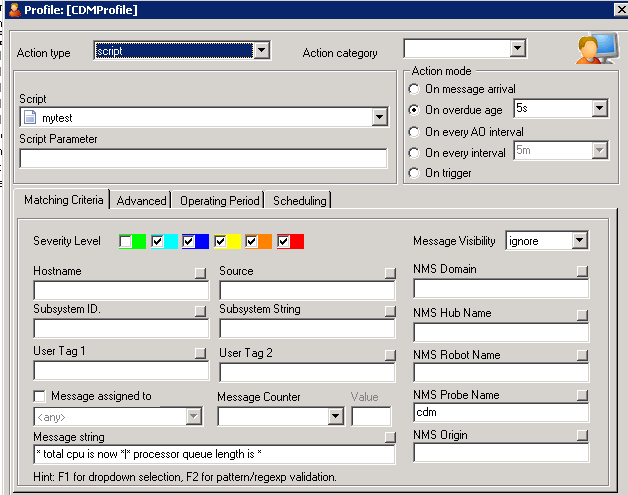Expand the Script mytest dropdown
628x495 pixels.
pos(379,117)
